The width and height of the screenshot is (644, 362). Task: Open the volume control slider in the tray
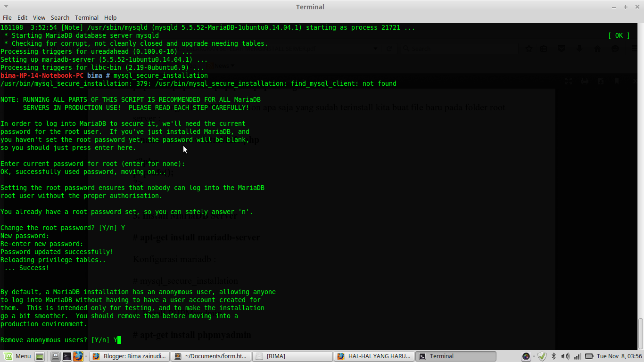(565, 356)
